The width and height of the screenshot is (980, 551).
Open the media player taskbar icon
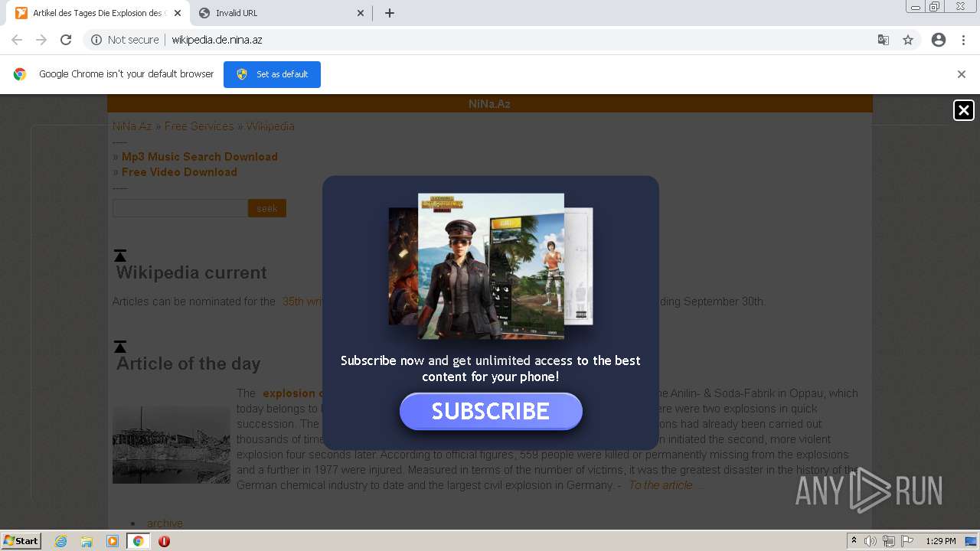[x=113, y=541]
